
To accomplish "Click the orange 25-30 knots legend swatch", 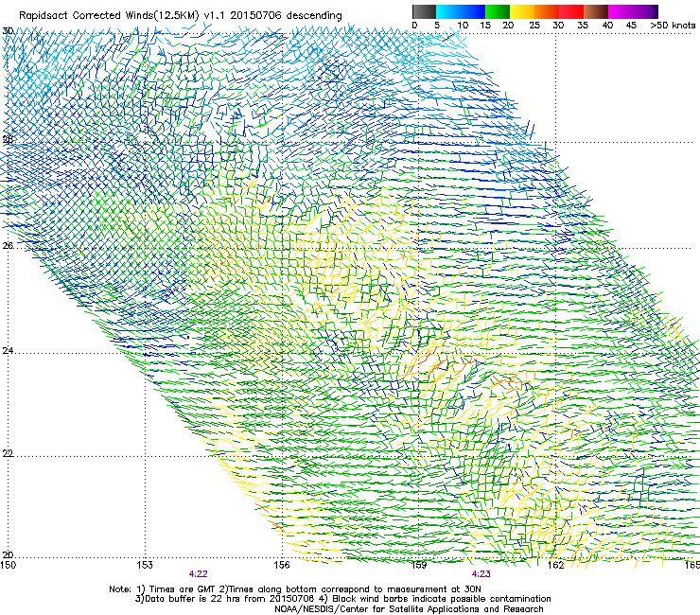I will (x=547, y=11).
